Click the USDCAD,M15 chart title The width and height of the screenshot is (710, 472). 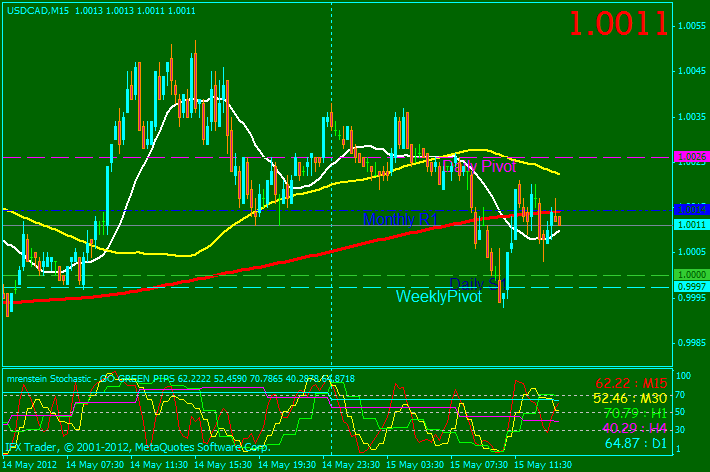click(x=36, y=10)
